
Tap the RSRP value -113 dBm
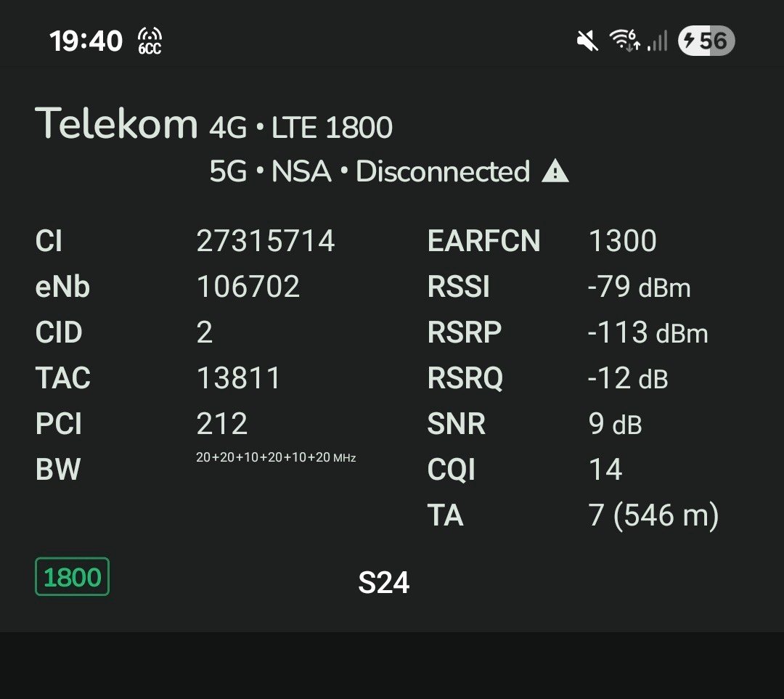coord(648,332)
